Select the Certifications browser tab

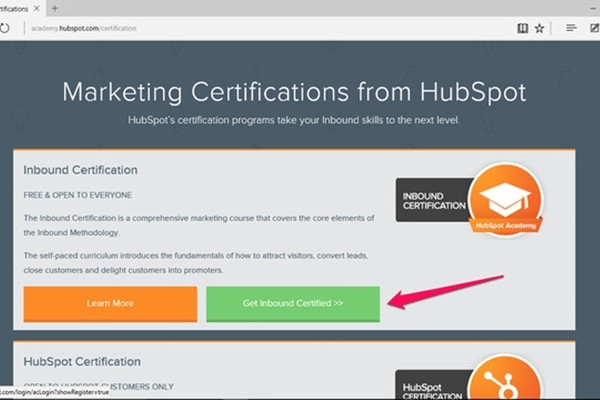tap(22, 8)
